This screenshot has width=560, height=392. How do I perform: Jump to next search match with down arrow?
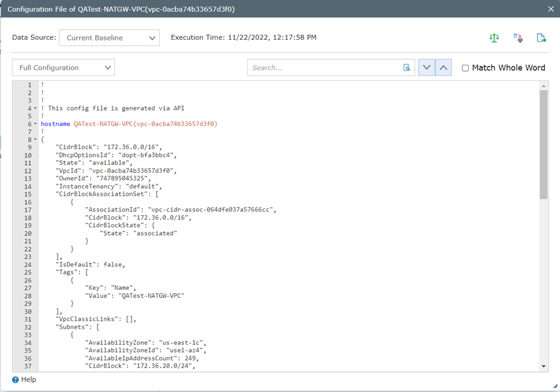(426, 68)
